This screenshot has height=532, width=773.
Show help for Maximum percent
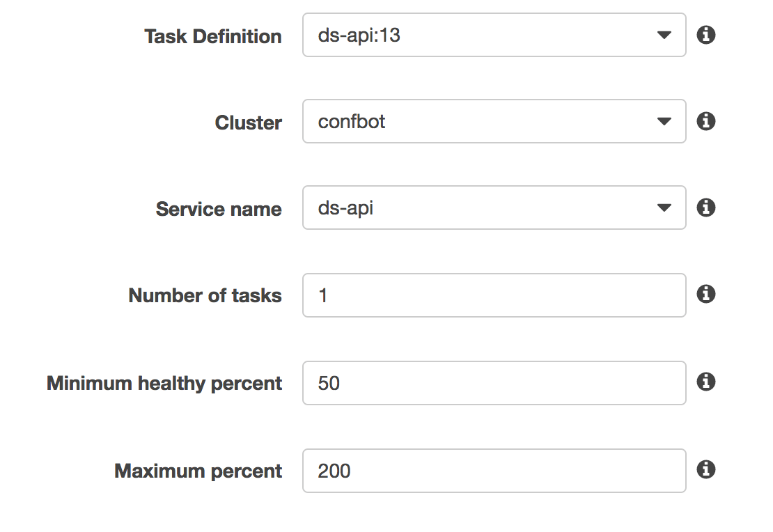pos(706,469)
